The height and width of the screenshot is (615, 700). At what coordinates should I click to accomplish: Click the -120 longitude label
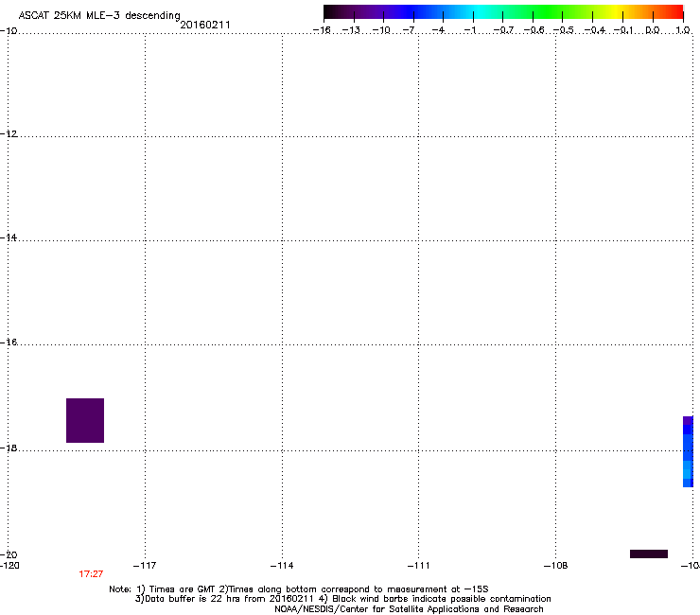(x=9, y=566)
